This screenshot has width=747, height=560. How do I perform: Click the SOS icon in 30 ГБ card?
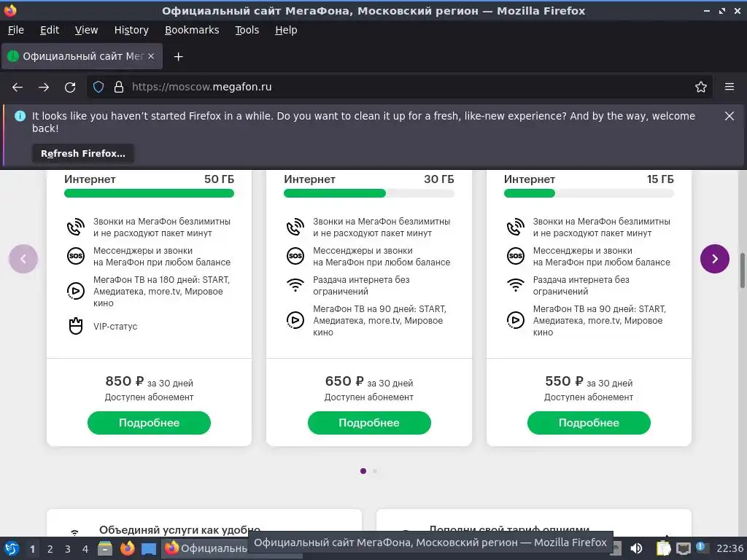(295, 256)
